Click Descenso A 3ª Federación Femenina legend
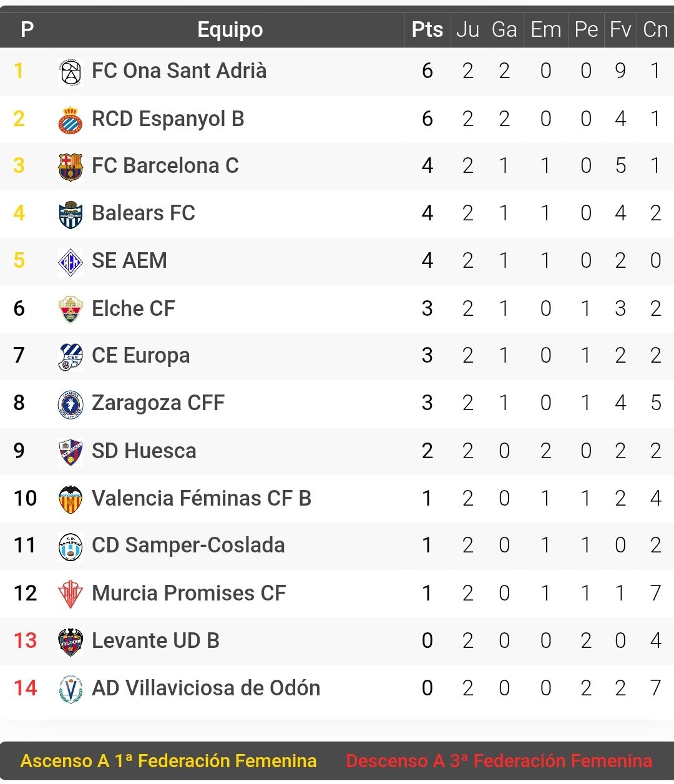674x784 pixels. pyautogui.click(x=499, y=761)
